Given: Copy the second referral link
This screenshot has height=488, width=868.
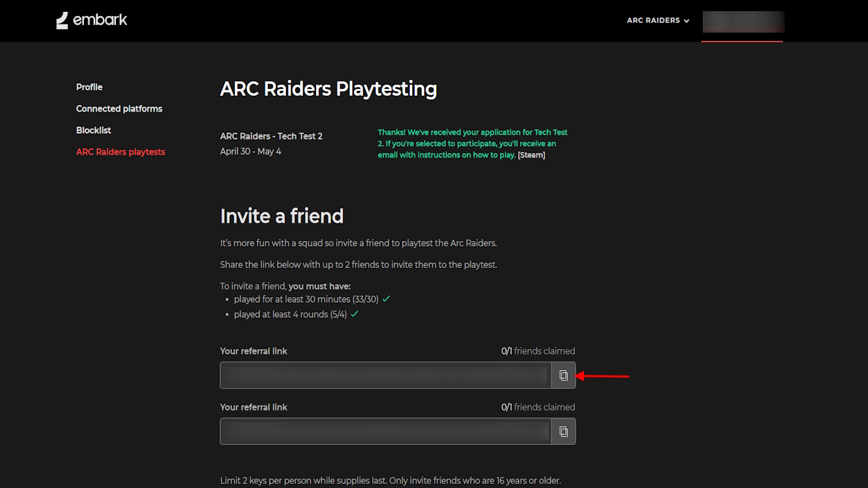Looking at the screenshot, I should (x=563, y=432).
